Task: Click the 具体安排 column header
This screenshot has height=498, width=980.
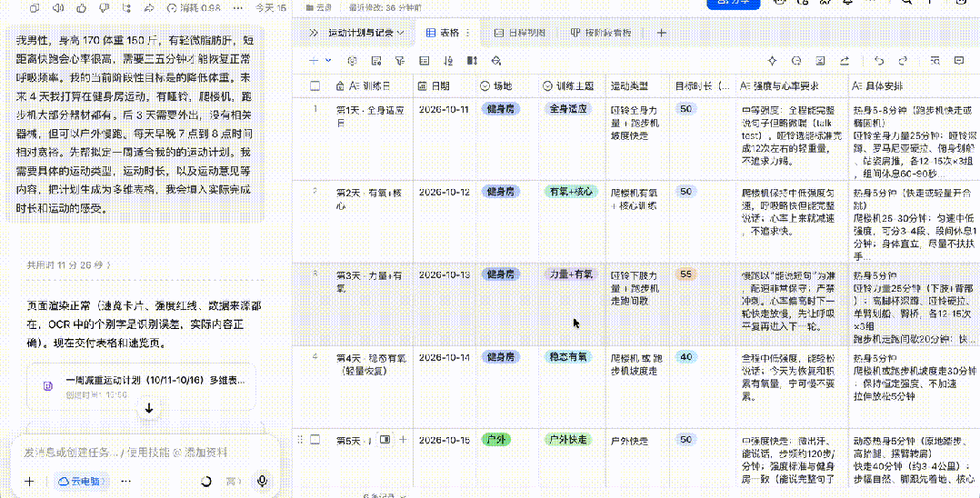Action: click(x=914, y=86)
